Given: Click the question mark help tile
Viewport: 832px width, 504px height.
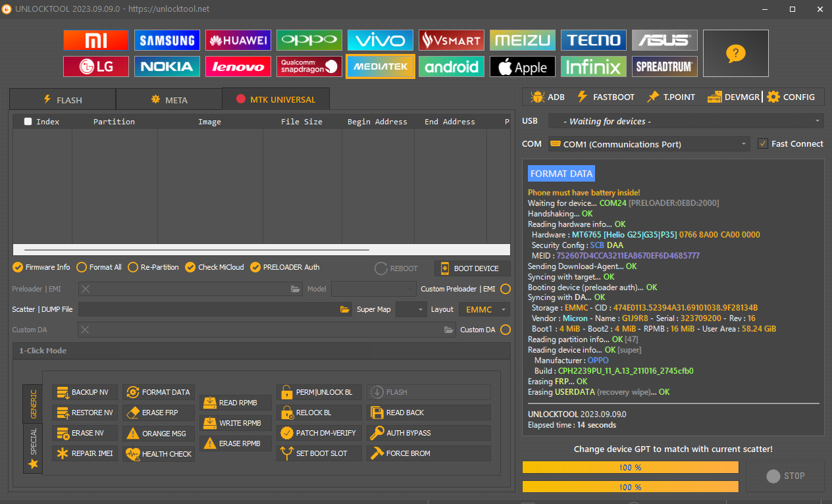Looking at the screenshot, I should [735, 53].
